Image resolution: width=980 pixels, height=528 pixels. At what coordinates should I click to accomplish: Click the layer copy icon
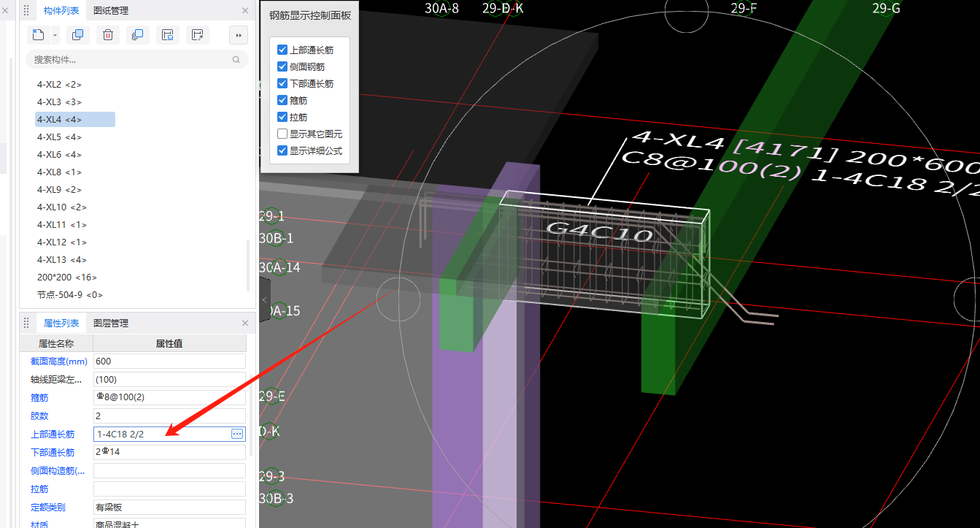coord(136,35)
